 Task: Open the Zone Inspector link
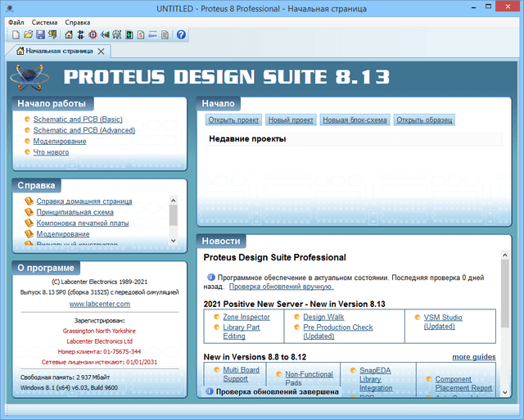(x=246, y=317)
